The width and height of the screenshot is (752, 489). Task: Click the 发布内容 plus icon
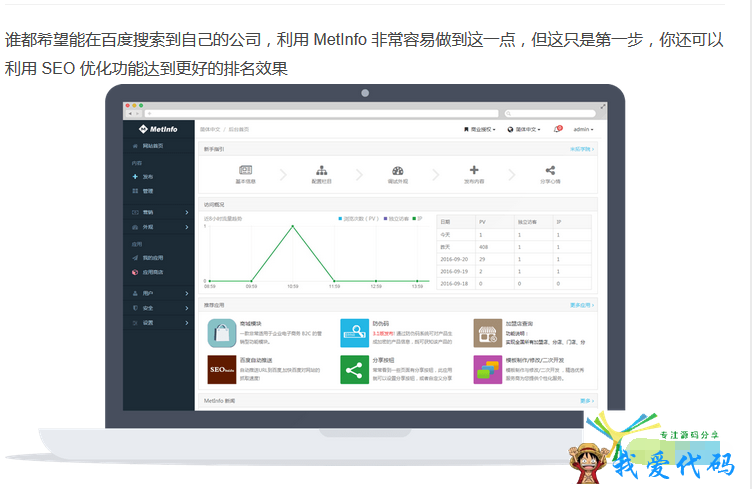474,170
